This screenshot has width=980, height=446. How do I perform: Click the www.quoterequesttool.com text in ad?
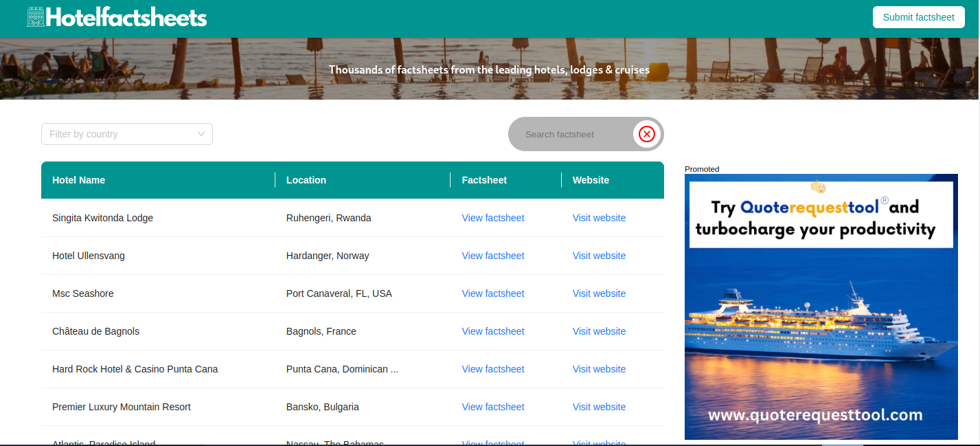pos(815,415)
